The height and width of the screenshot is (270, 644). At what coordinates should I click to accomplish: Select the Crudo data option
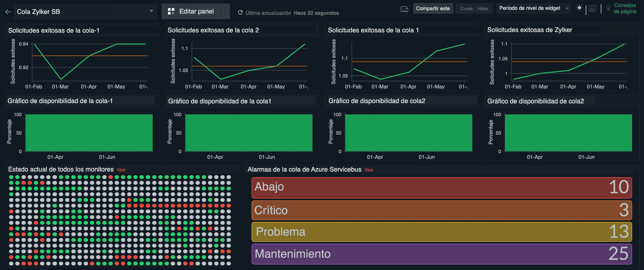point(466,9)
